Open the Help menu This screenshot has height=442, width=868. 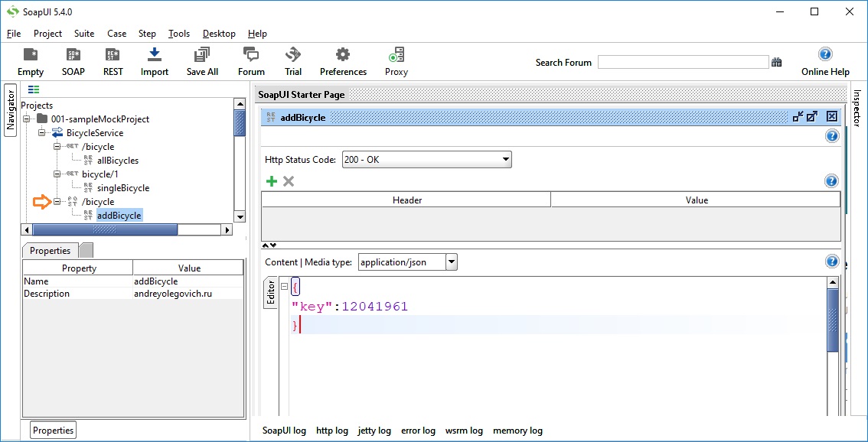tap(257, 34)
